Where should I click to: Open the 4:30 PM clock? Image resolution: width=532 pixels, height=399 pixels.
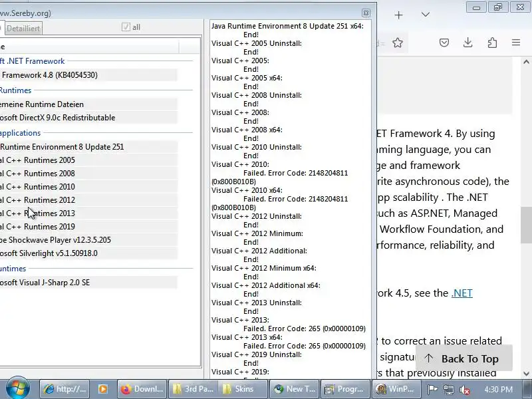498,389
